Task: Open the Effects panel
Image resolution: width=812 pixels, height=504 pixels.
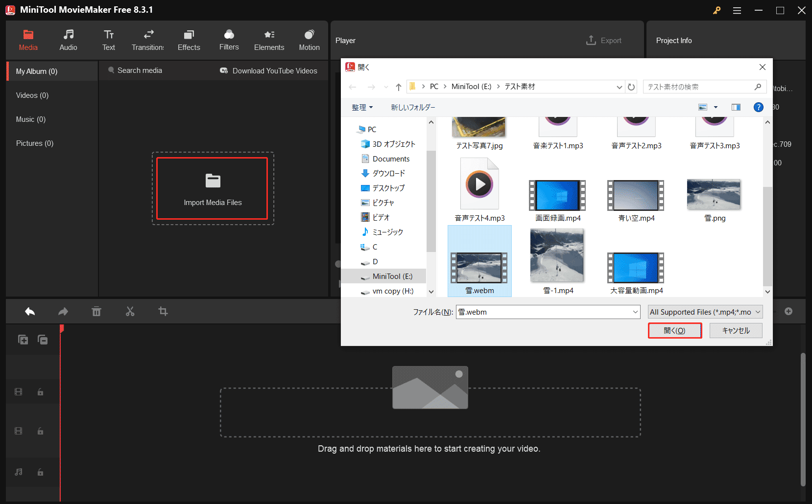Action: (189, 39)
